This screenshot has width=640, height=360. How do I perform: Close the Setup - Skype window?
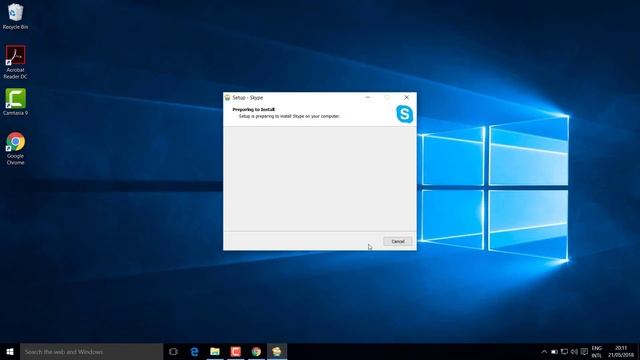[x=407, y=97]
